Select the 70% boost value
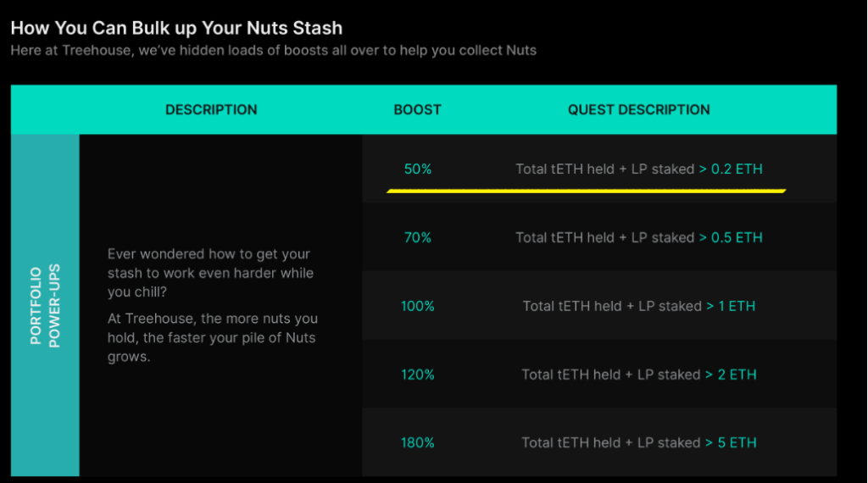 click(x=417, y=237)
